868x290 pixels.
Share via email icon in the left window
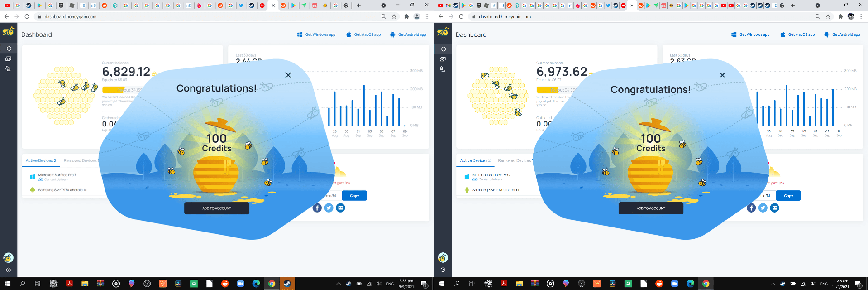point(340,208)
